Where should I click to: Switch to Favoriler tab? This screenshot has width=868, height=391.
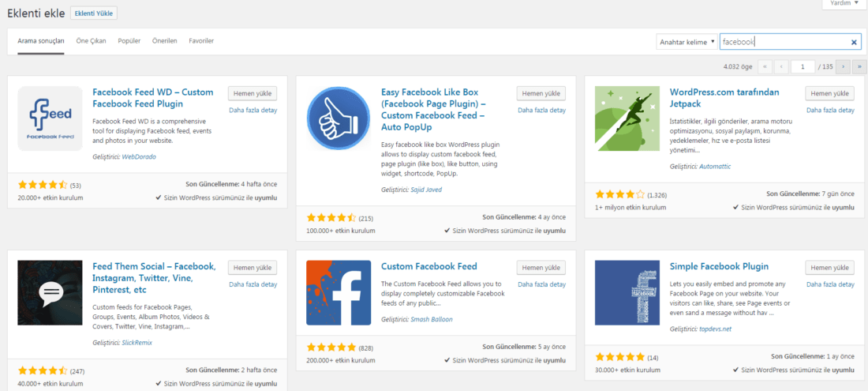(x=201, y=41)
